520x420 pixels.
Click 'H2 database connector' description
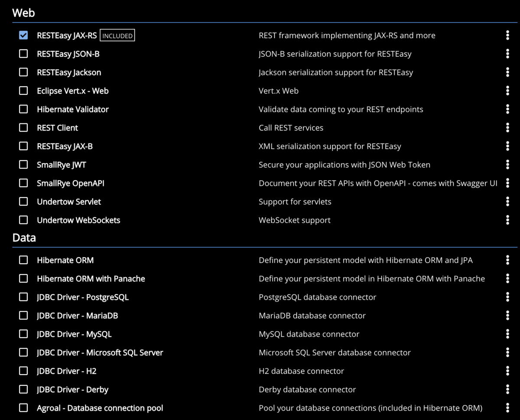click(301, 371)
